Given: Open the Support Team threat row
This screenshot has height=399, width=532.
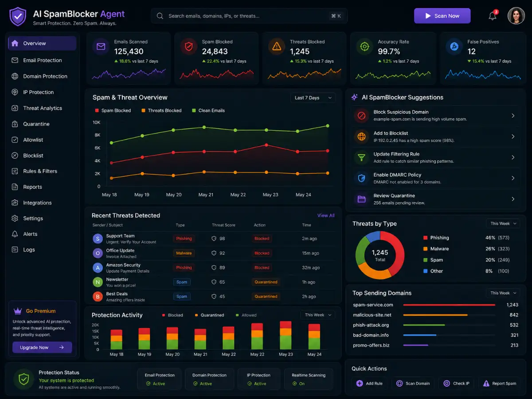Looking at the screenshot, I should click(213, 239).
